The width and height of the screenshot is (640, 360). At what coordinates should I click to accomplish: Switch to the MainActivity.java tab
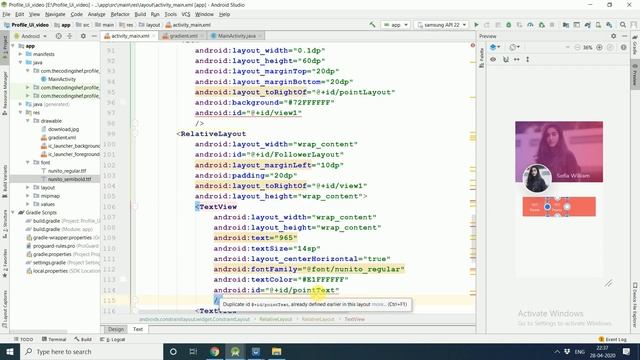[237, 36]
